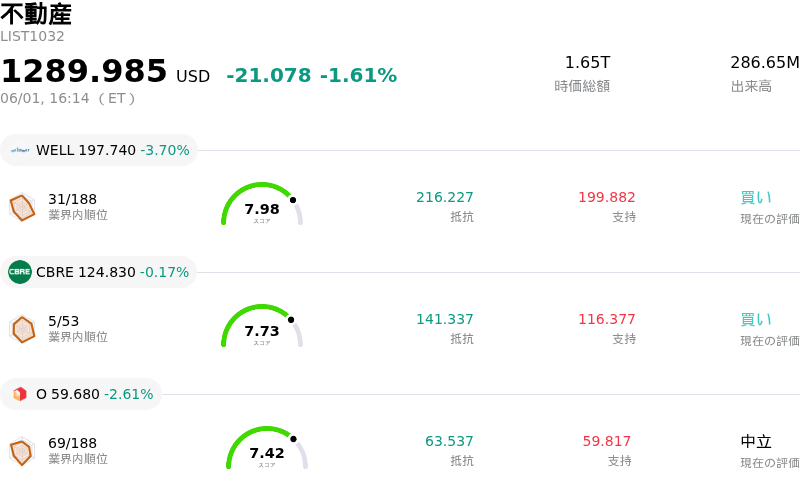
Task: Click the 7.73 score gauge for CBRE
Action: tap(262, 326)
